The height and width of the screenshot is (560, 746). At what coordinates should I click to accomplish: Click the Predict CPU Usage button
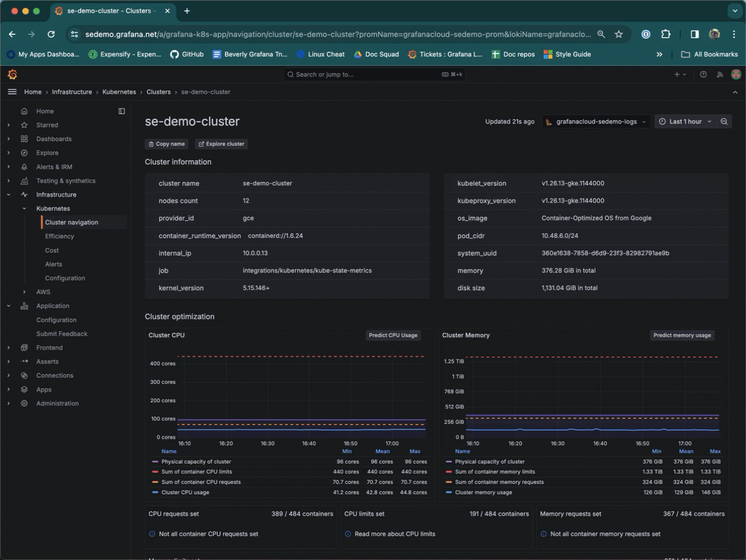pyautogui.click(x=393, y=335)
